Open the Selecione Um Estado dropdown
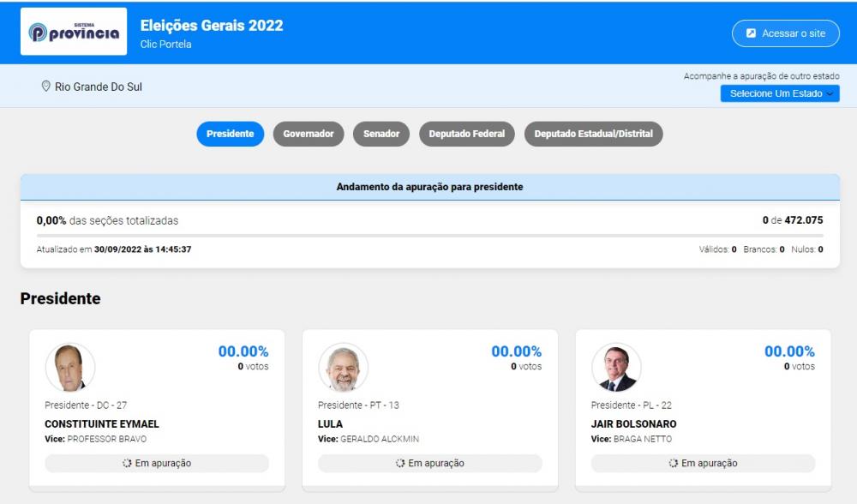Image resolution: width=857 pixels, height=504 pixels. (780, 93)
